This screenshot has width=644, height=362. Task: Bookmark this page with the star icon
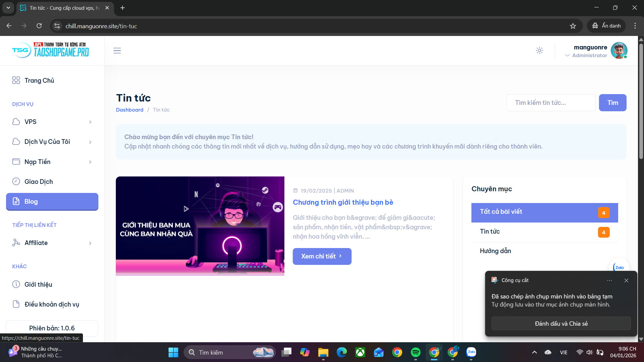point(573,26)
